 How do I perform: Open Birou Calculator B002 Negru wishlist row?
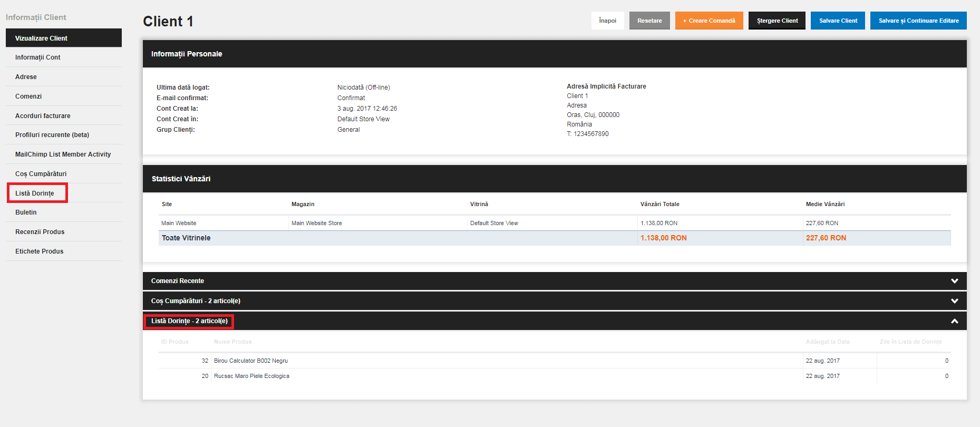pyautogui.click(x=555, y=361)
